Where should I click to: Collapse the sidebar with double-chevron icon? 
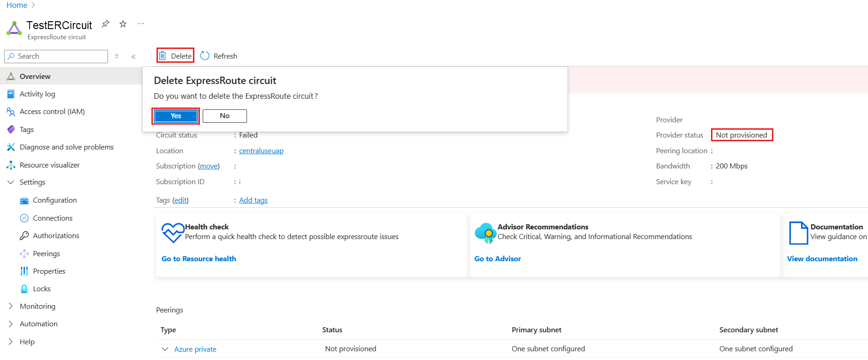pyautogui.click(x=133, y=56)
